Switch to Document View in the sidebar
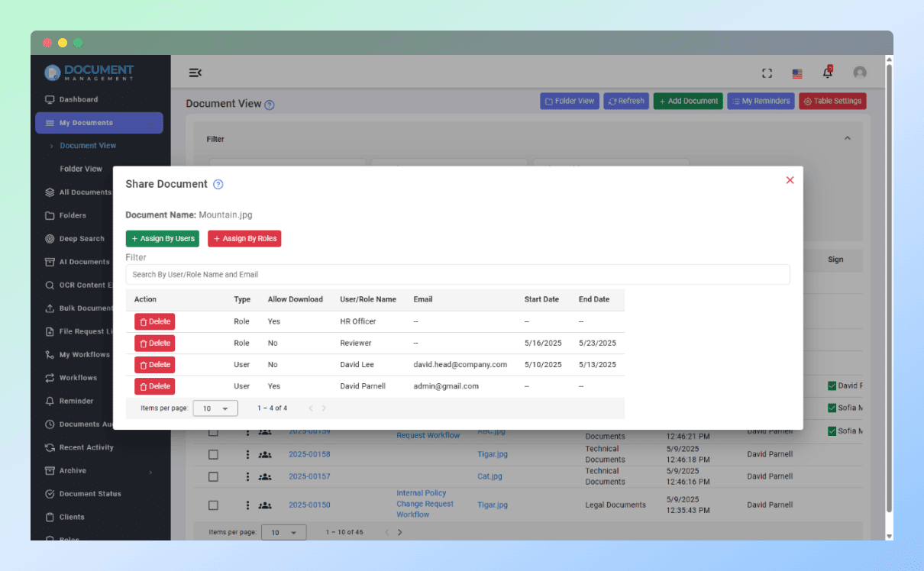Screen dimensions: 924x571 click(x=86, y=145)
